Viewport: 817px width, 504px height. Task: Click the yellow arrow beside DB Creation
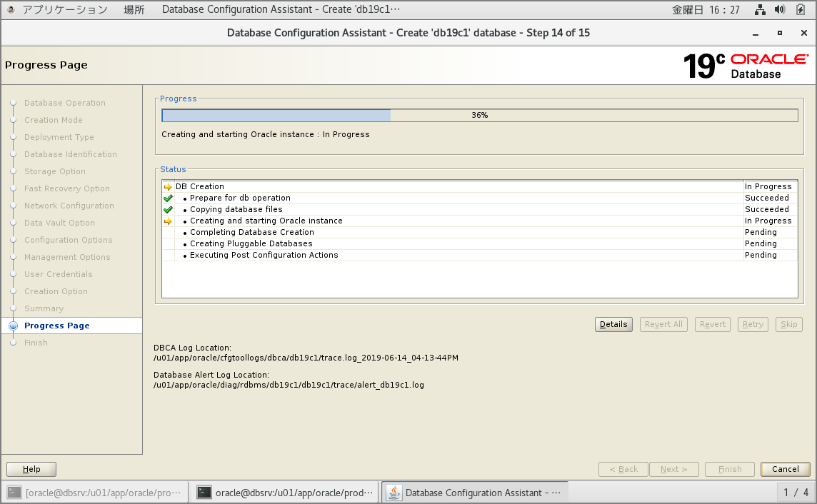pyautogui.click(x=168, y=186)
